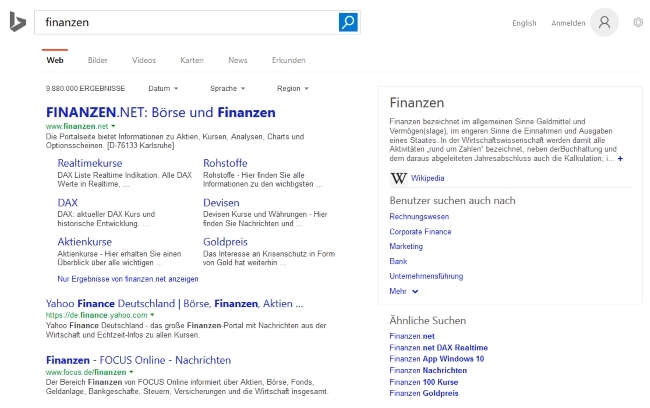Image resolution: width=650 pixels, height=408 pixels.
Task: Open the user profile avatar icon
Action: tap(604, 22)
